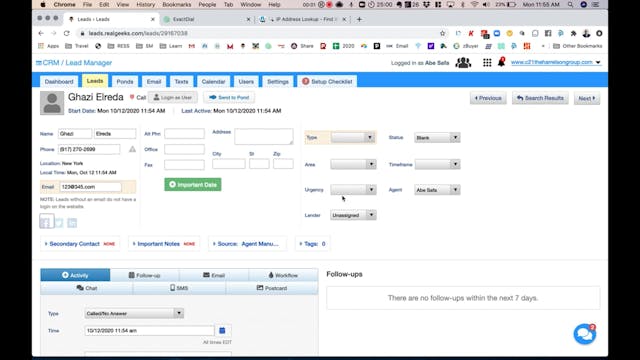Viewport: 640px width, 360px height.
Task: Click the Send to Pond button
Action: pyautogui.click(x=229, y=98)
